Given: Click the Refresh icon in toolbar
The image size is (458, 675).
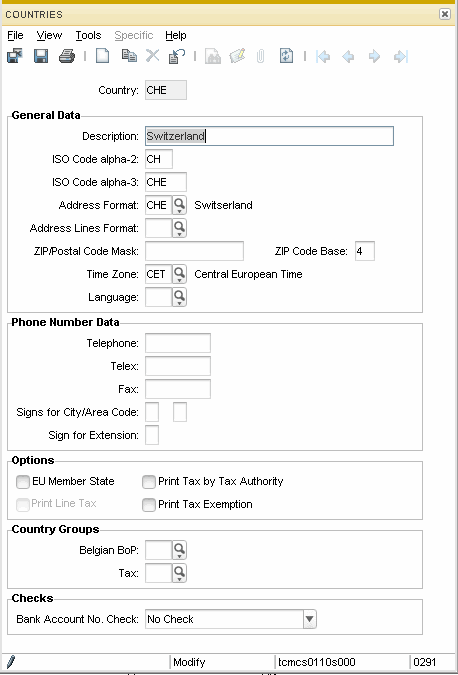Looking at the screenshot, I should (286, 56).
